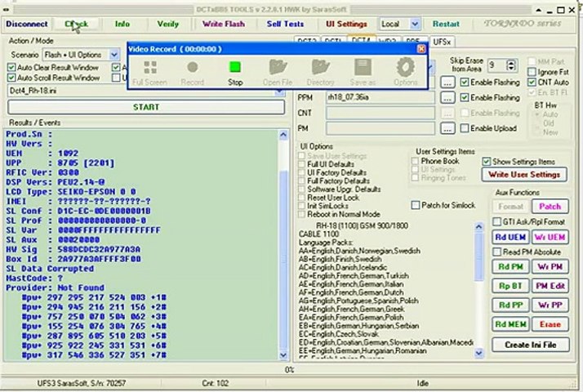Toggle Read PM Absolute
583x392 pixels.
[496, 252]
